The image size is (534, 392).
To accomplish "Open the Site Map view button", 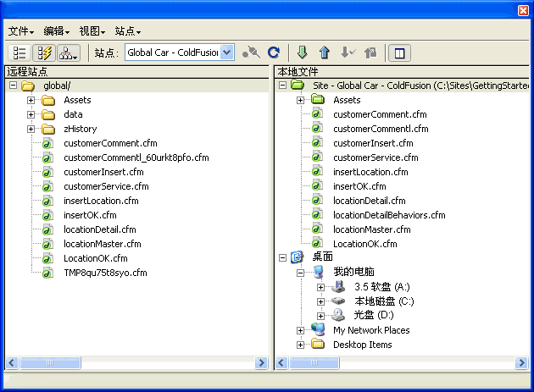I will coord(69,53).
